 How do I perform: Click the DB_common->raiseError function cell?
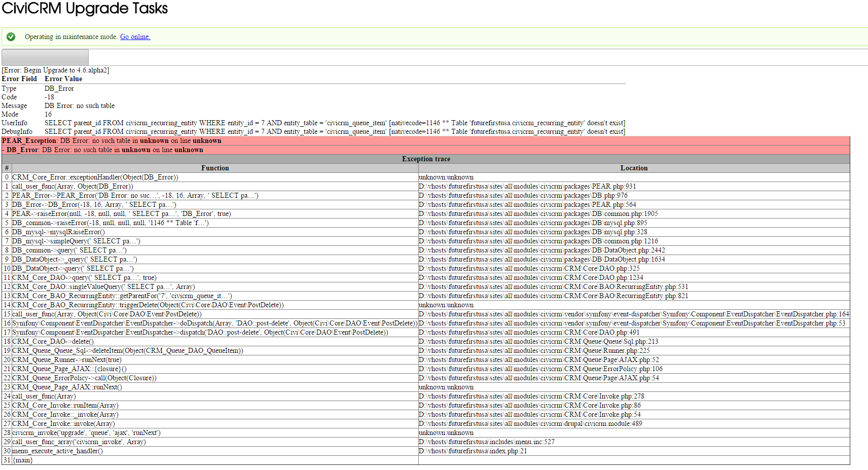tap(215, 223)
